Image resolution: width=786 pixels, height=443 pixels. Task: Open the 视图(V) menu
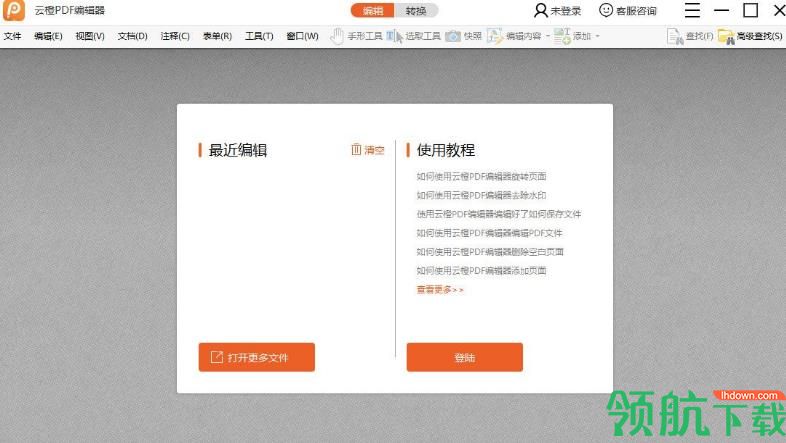point(90,36)
